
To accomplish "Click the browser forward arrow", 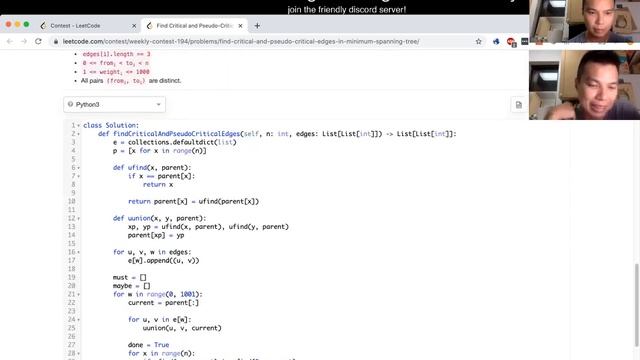I will [x=24, y=41].
